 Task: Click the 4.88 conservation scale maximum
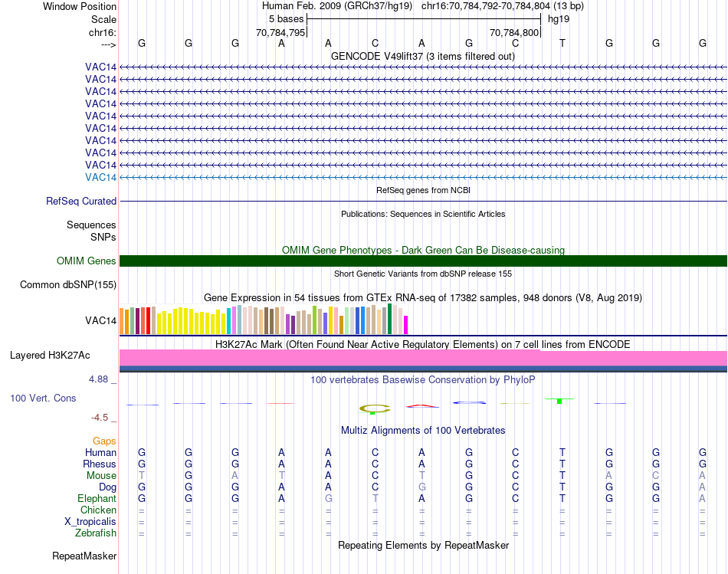pyautogui.click(x=98, y=379)
